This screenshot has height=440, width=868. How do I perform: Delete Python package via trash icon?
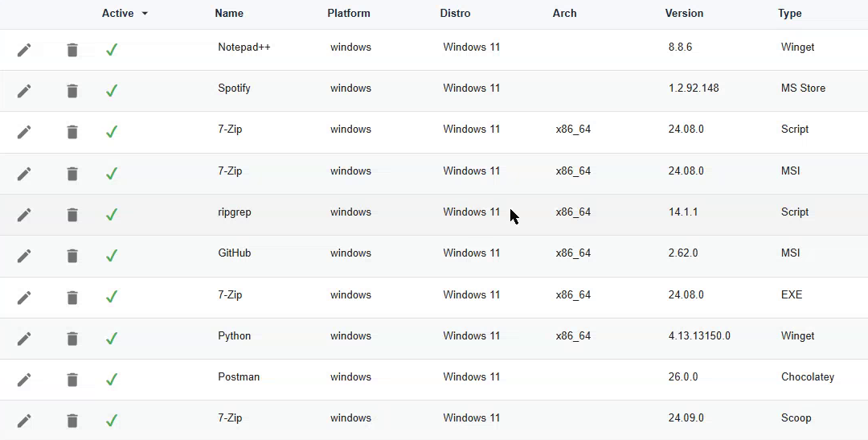tap(72, 339)
